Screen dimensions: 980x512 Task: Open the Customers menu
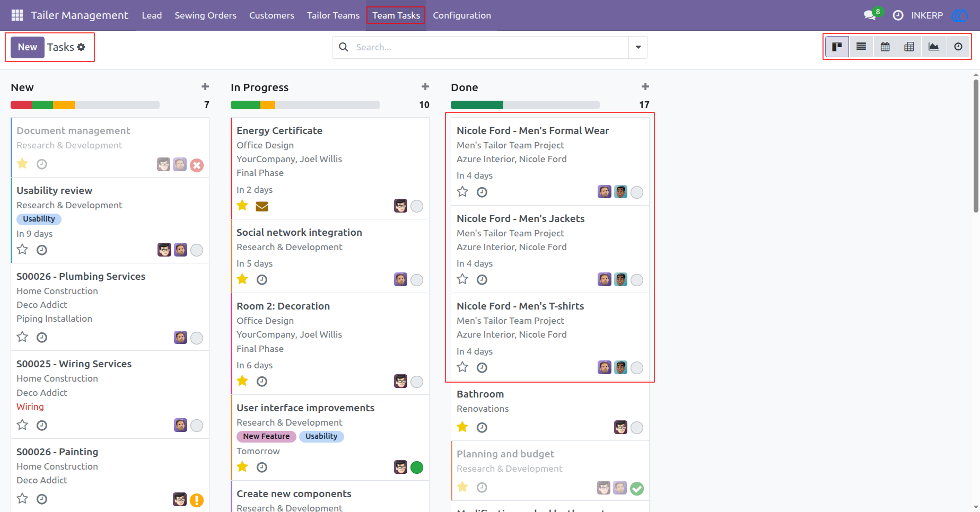click(272, 15)
